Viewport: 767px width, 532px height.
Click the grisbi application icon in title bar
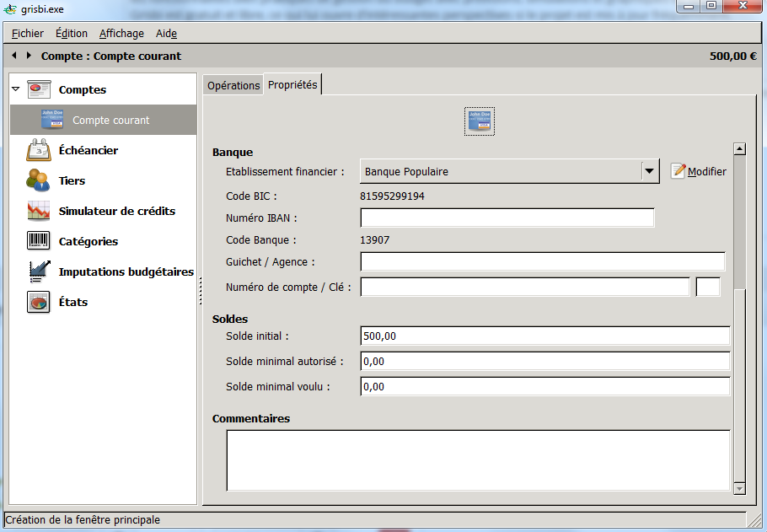[10, 8]
